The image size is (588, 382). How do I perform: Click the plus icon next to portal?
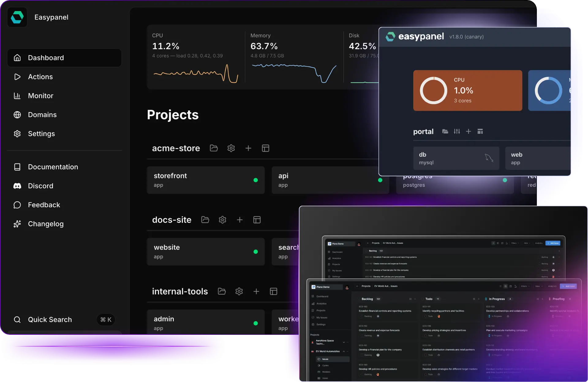[469, 132]
